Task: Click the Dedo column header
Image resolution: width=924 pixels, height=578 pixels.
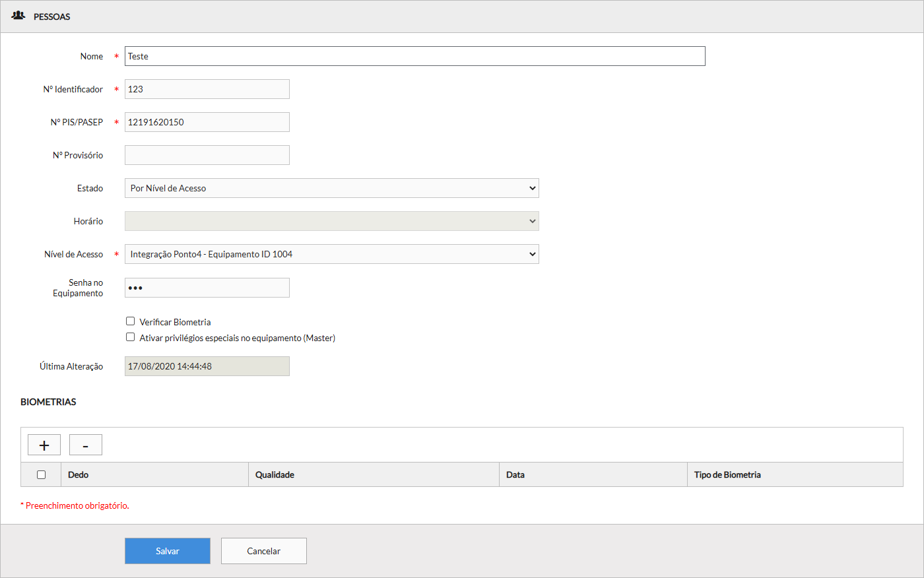Action: point(79,474)
